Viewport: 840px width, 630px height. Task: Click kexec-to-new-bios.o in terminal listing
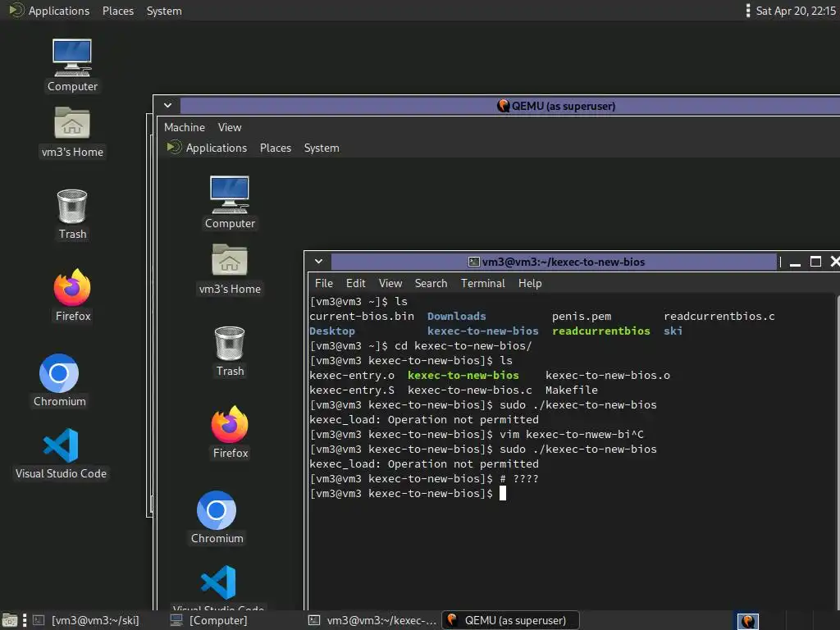click(x=608, y=376)
